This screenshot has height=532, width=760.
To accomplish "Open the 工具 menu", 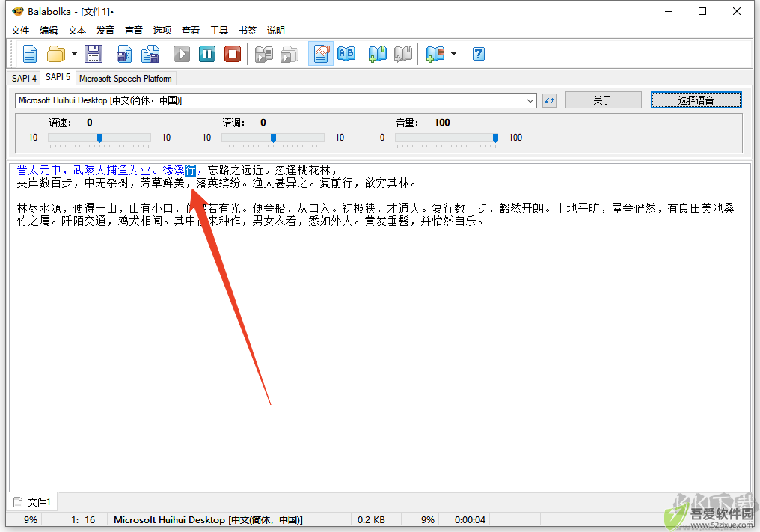I will coord(219,30).
